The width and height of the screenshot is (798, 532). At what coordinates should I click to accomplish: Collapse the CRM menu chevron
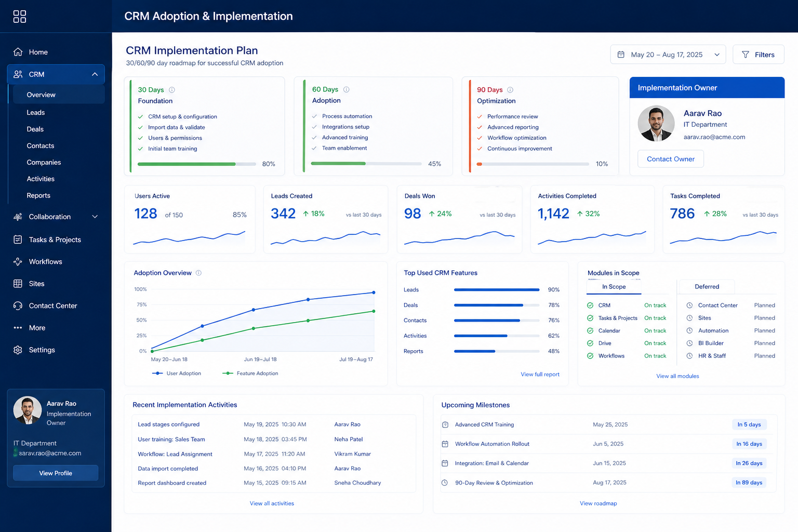[x=95, y=74]
